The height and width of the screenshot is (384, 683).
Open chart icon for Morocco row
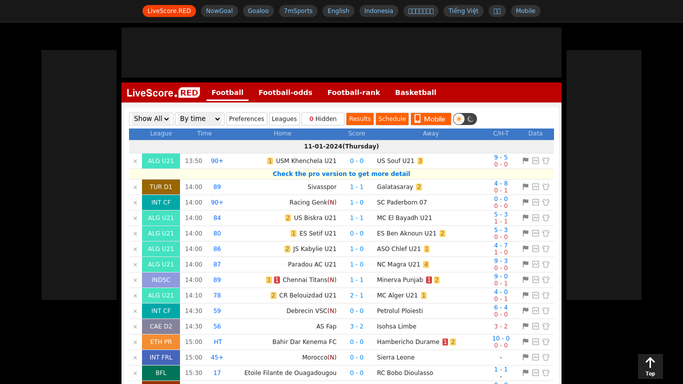[535, 357]
